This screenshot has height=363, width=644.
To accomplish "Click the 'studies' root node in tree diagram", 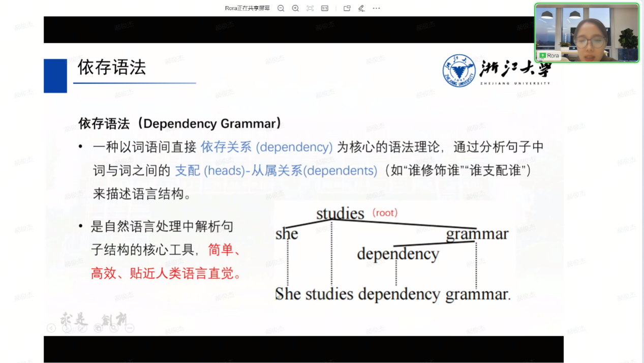I will point(340,214).
